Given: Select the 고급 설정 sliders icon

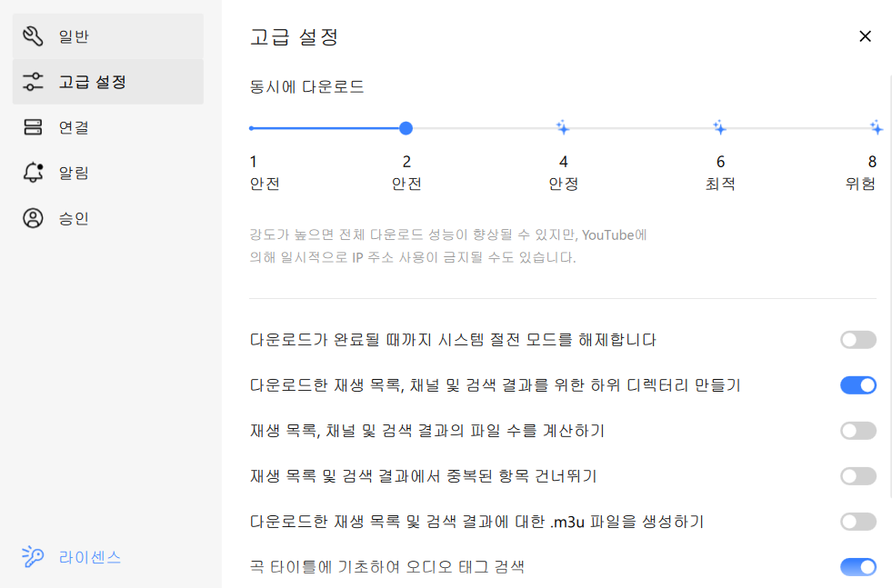Looking at the screenshot, I should (x=33, y=81).
